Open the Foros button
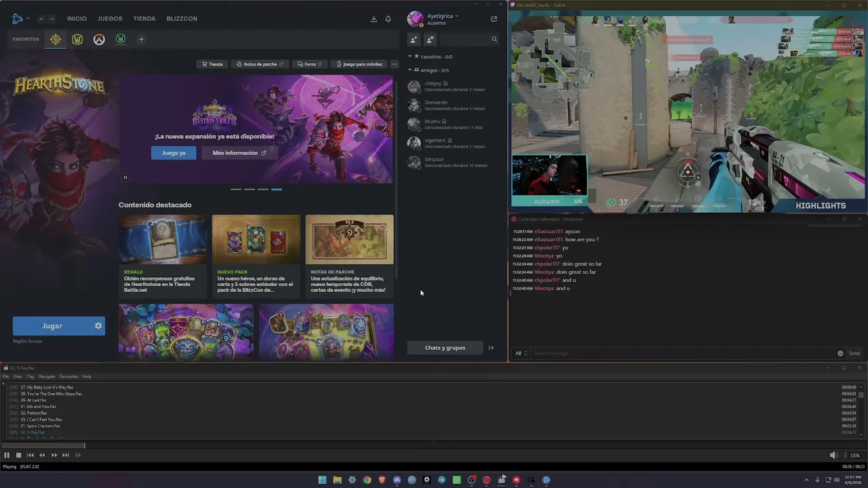Screen dimensions: 868x488 tap(309, 64)
